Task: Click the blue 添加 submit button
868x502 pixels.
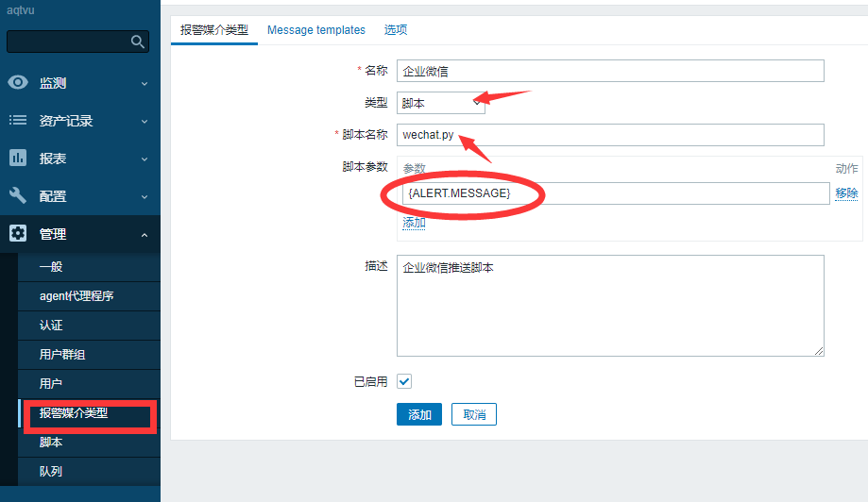Action: pyautogui.click(x=419, y=414)
